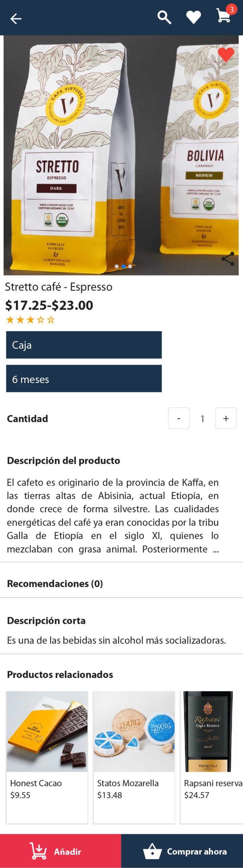Go back using the arrow icon
Screen dimensions: 243x868
16,19
